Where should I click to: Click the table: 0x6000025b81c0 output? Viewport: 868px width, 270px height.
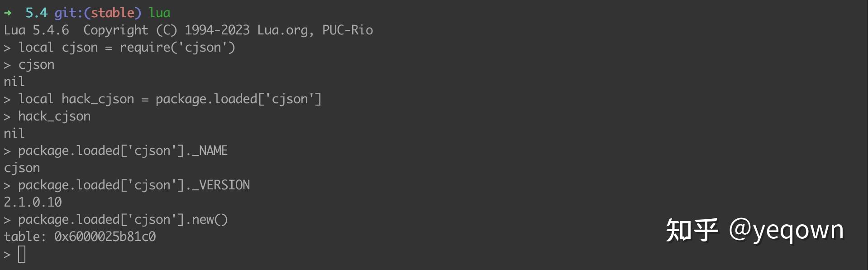pos(80,237)
